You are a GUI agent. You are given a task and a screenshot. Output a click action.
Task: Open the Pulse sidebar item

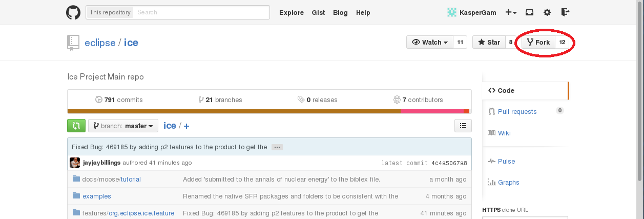502,162
